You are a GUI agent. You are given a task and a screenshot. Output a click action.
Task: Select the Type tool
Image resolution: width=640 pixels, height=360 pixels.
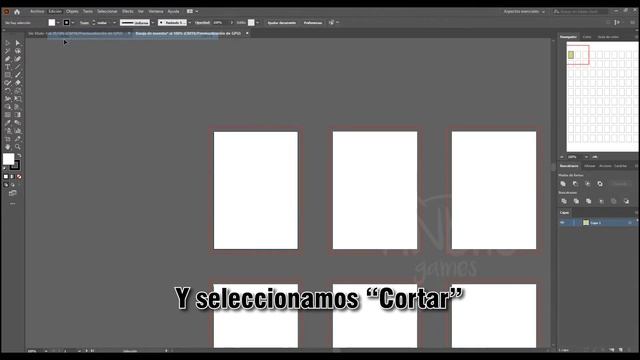(x=8, y=67)
